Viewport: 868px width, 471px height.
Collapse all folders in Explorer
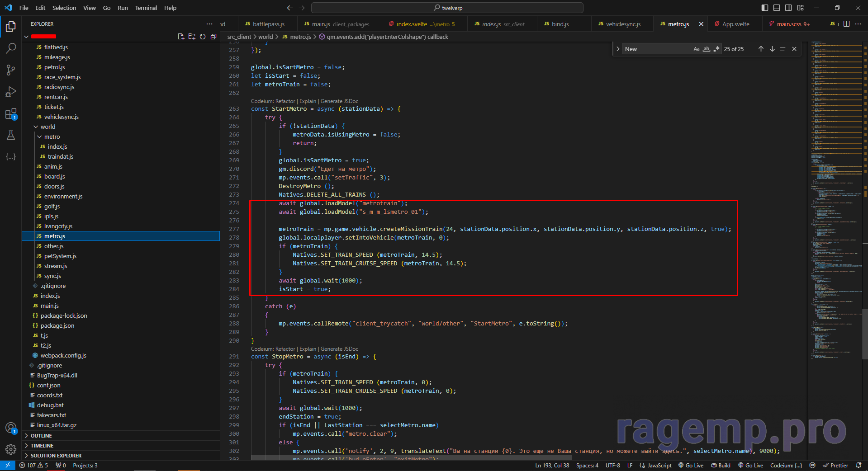(x=213, y=37)
